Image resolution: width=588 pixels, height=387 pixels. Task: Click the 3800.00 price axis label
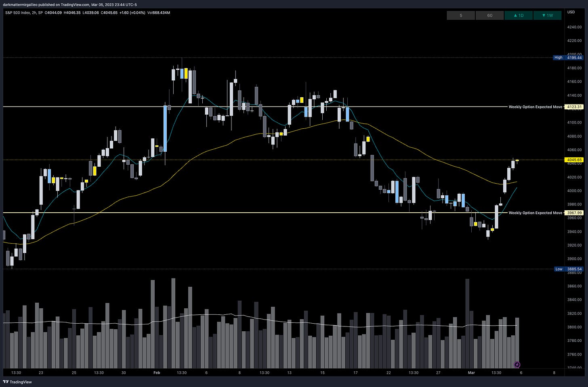pos(574,327)
